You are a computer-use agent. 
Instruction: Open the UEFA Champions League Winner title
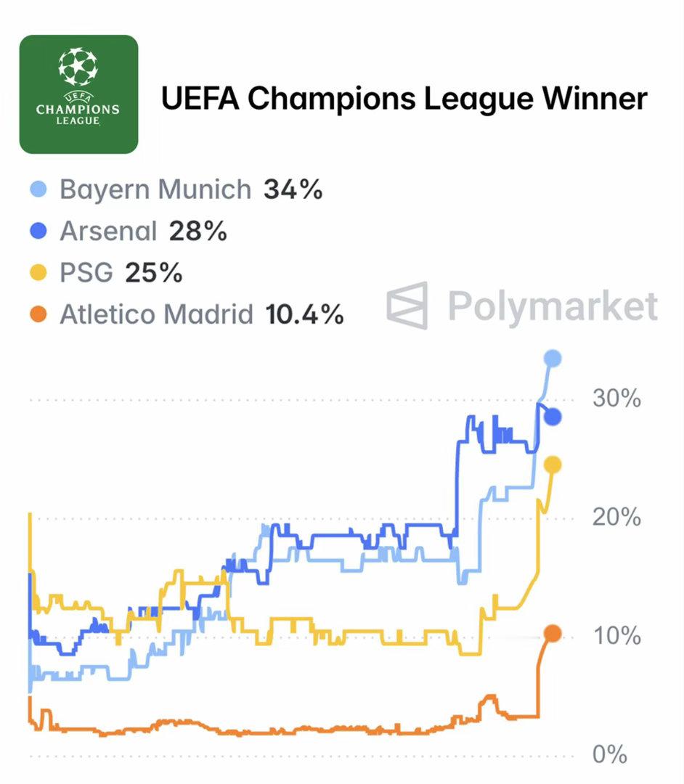pos(404,98)
